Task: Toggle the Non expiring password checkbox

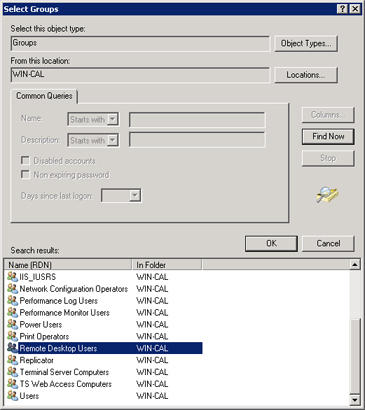Action: [x=25, y=174]
